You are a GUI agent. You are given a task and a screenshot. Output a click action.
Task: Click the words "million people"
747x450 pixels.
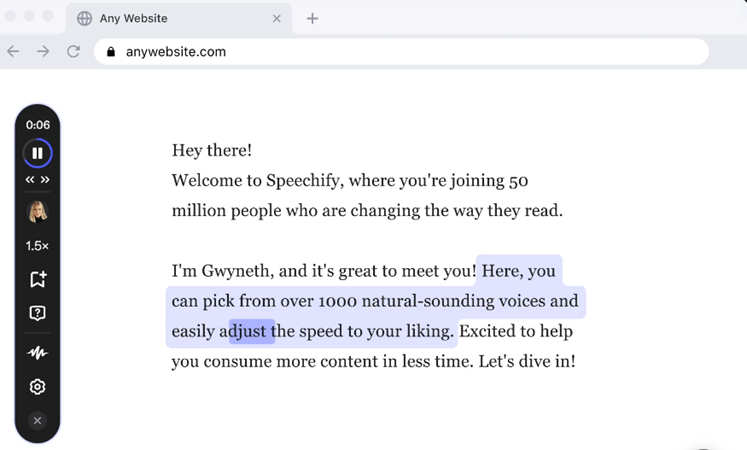click(226, 211)
